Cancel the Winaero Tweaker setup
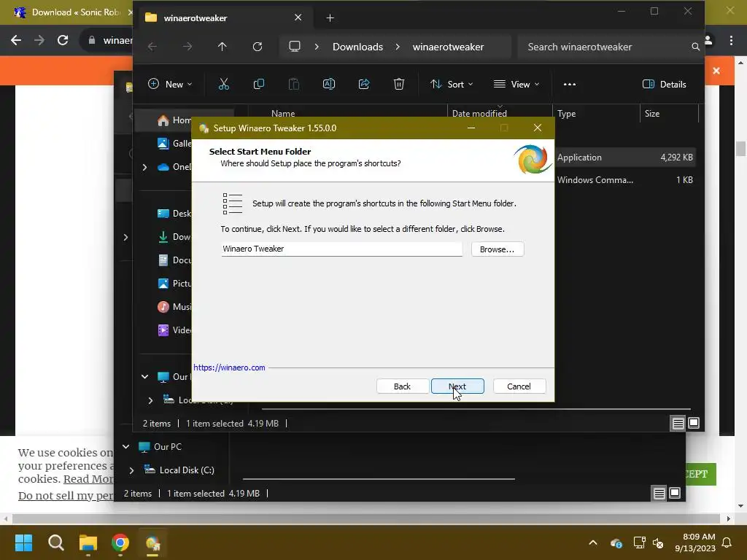The width and height of the screenshot is (747, 560). (519, 386)
